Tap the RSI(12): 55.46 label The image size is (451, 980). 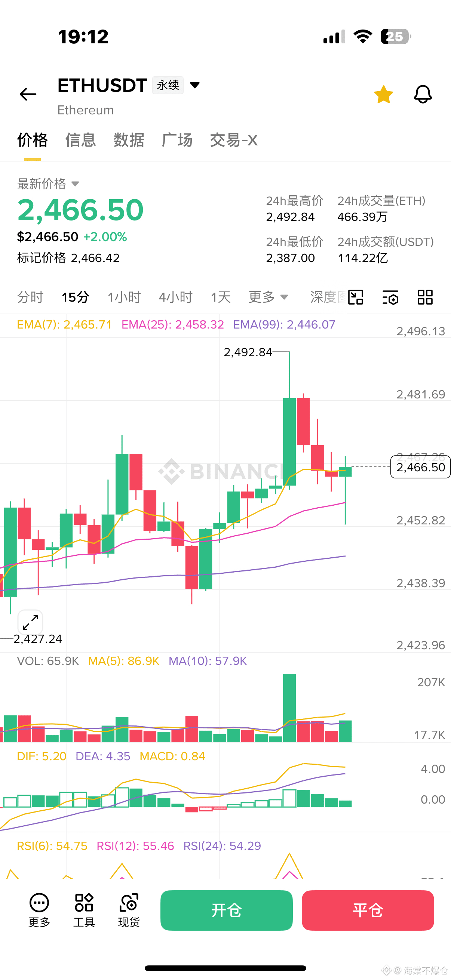pyautogui.click(x=135, y=846)
